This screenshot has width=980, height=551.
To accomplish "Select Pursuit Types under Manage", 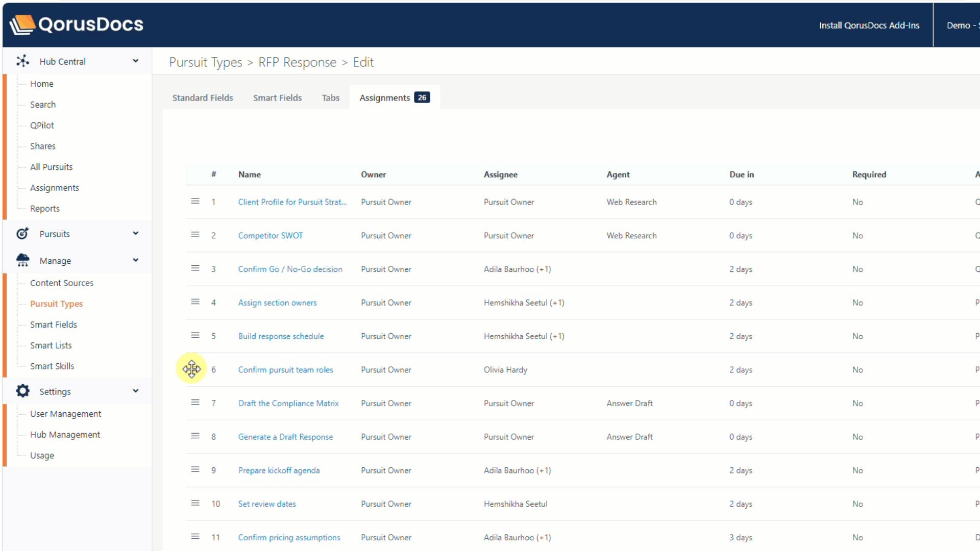I will 56,304.
